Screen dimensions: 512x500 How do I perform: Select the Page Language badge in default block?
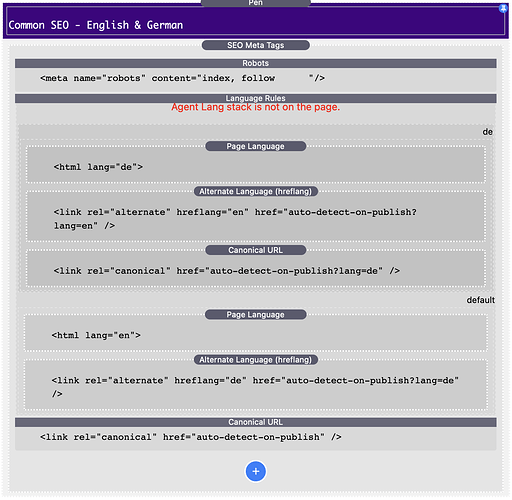(x=256, y=315)
